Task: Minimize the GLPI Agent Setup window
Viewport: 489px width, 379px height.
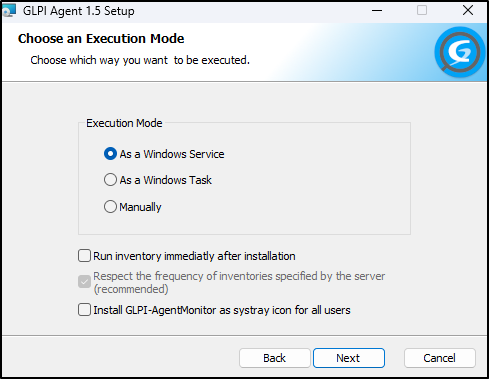Action: point(377,11)
